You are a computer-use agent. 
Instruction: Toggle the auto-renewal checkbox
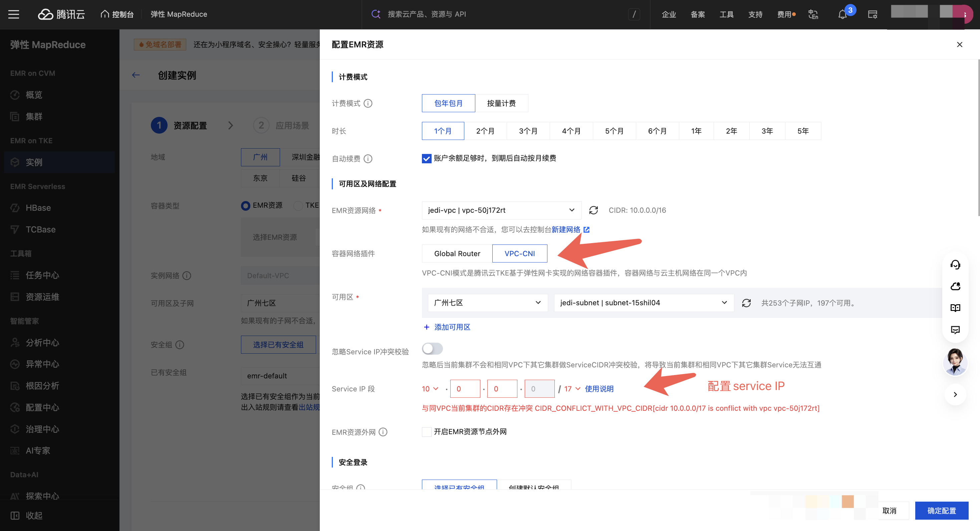[427, 158]
